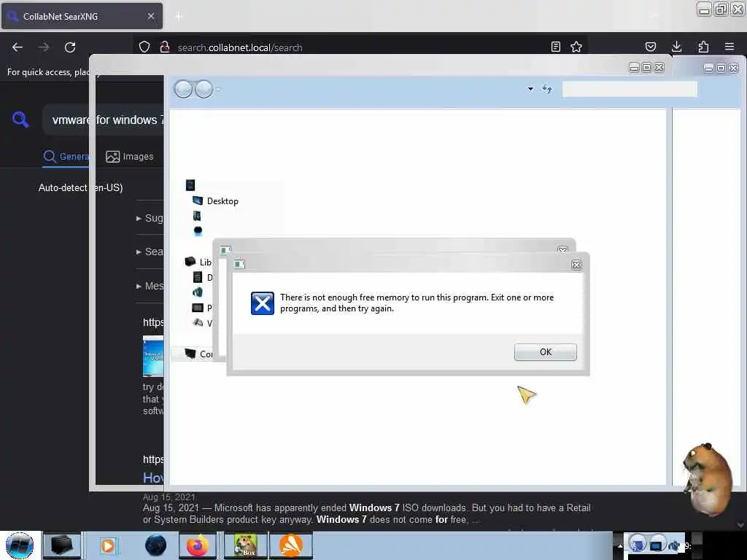Click the pictures icon labeled P

point(198,308)
